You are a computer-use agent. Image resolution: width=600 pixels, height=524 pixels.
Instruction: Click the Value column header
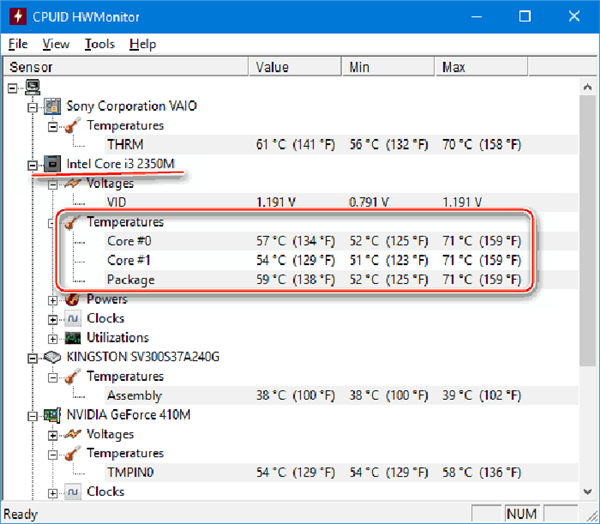(295, 67)
